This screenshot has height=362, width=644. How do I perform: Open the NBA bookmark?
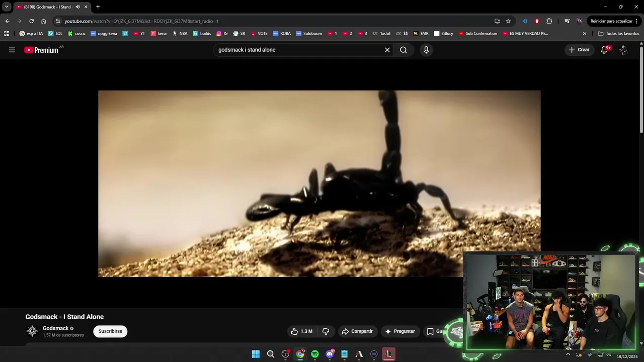[180, 34]
